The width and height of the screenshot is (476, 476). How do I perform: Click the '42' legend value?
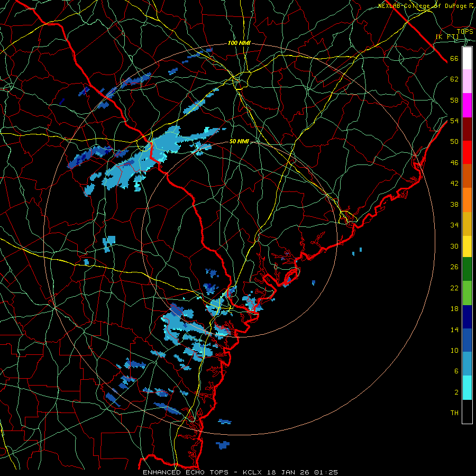click(x=454, y=184)
